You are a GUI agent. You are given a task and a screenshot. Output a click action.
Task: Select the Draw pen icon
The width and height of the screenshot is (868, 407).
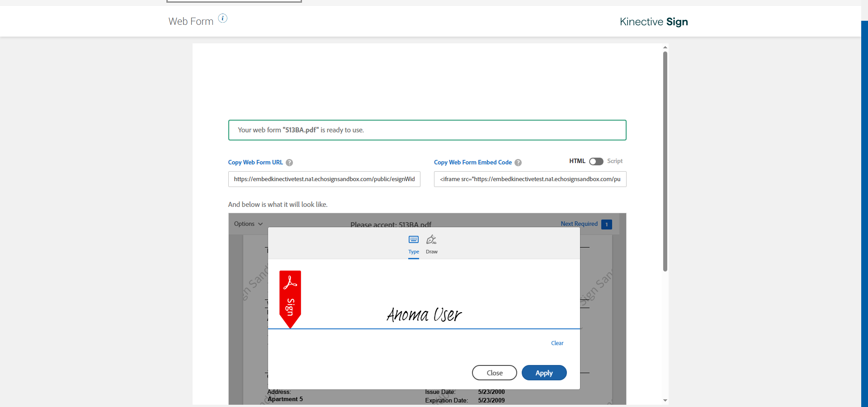click(x=432, y=239)
